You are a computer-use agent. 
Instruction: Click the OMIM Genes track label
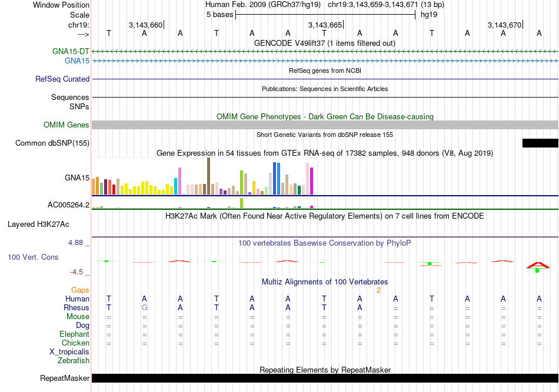click(66, 125)
